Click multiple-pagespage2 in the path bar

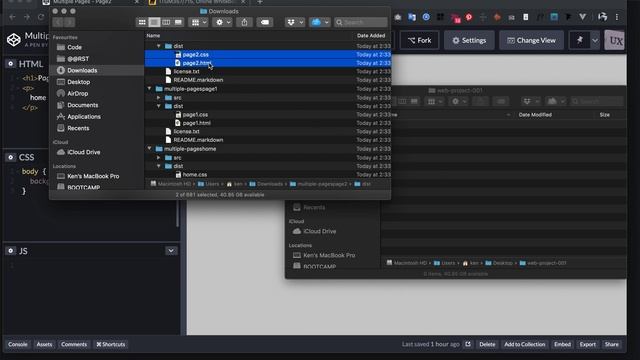[318, 184]
